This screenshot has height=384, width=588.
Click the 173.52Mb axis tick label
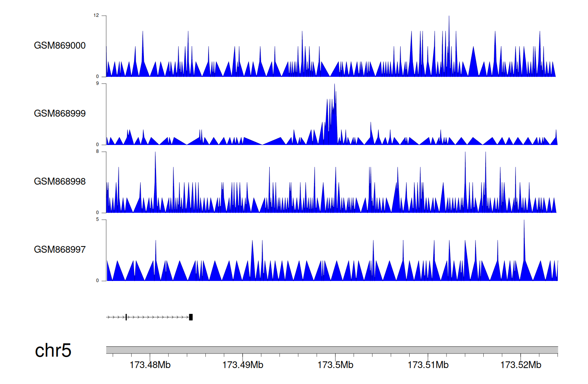click(x=521, y=365)
